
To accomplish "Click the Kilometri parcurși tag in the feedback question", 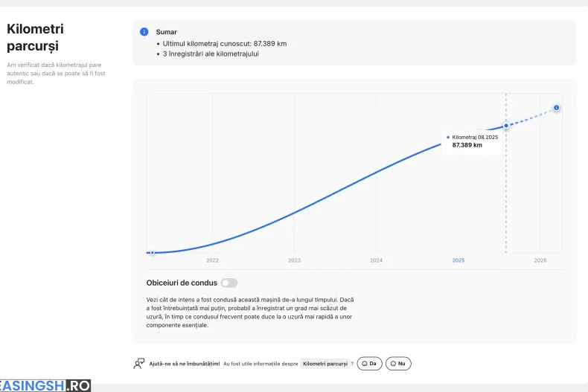I will tap(325, 364).
